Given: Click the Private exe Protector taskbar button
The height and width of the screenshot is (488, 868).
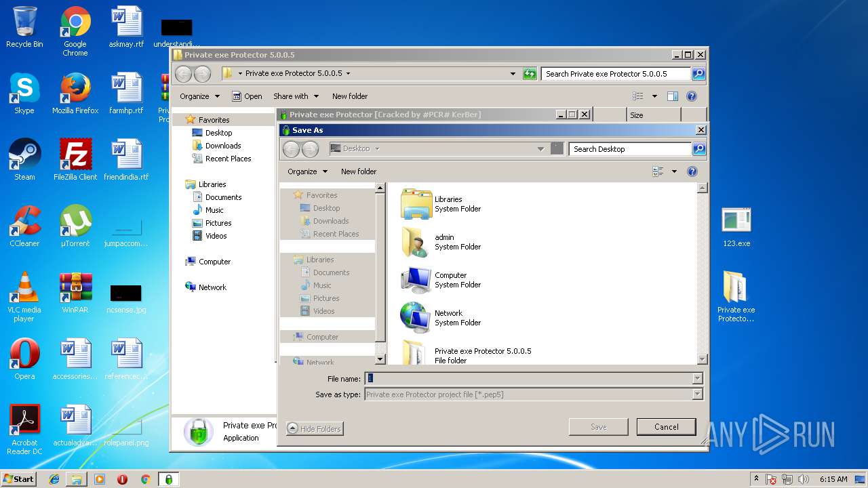Looking at the screenshot, I should point(168,479).
